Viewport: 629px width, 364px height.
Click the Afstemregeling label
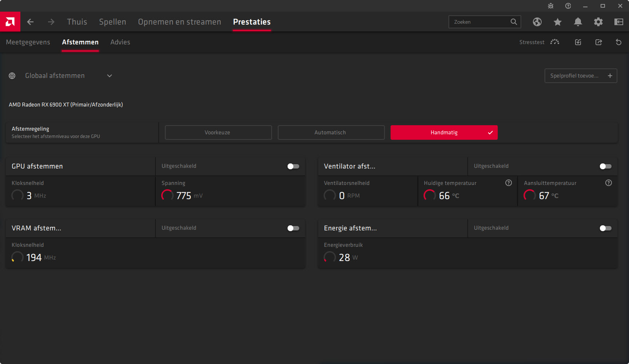click(x=30, y=129)
